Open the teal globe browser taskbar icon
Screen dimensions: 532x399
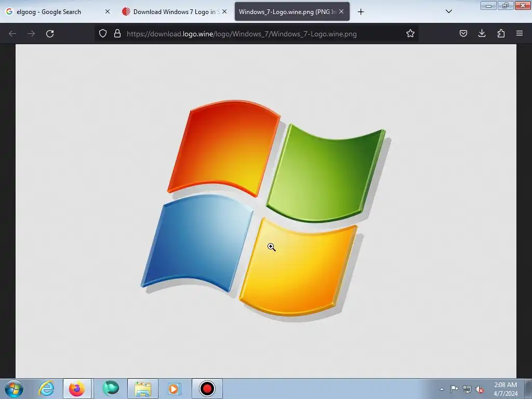coord(111,389)
